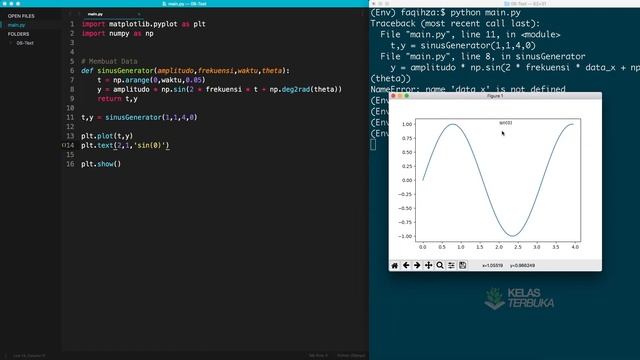Click the FOLDERS sidebar header

18,34
